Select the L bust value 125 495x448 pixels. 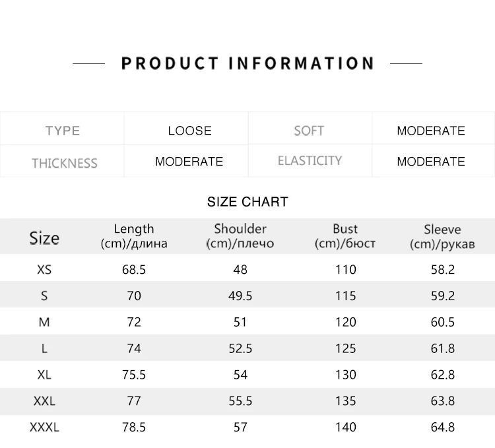346,348
